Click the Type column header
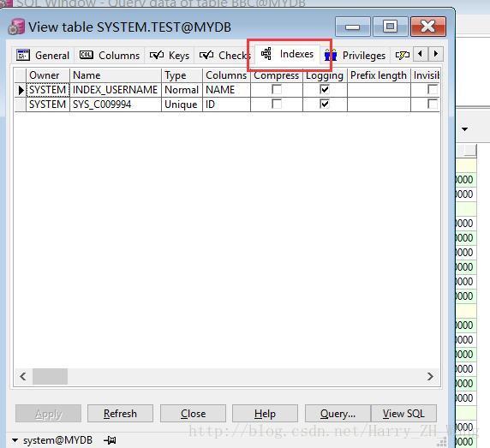Viewport: 490px width, 448px height. (x=182, y=75)
